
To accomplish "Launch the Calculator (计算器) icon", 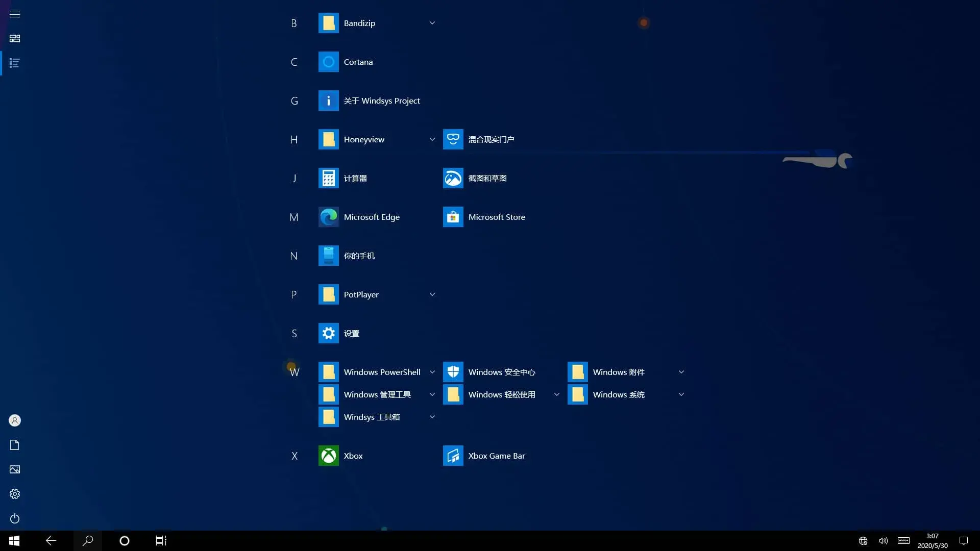I will [328, 178].
